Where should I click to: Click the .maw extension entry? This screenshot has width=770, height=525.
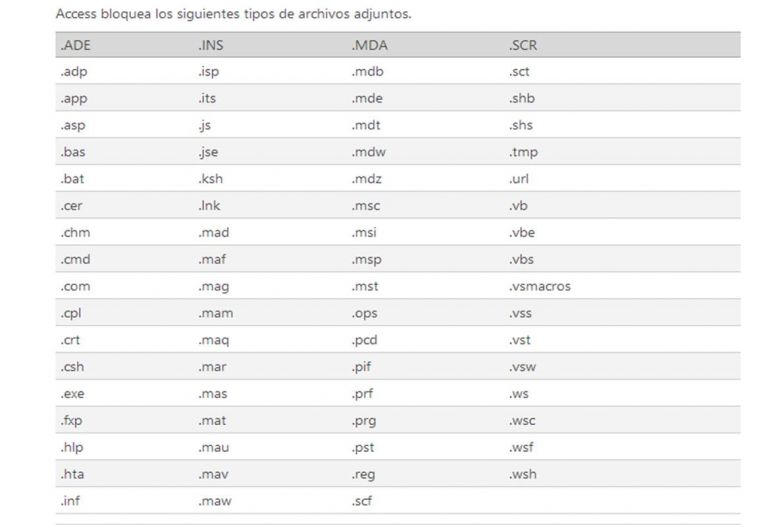point(215,501)
